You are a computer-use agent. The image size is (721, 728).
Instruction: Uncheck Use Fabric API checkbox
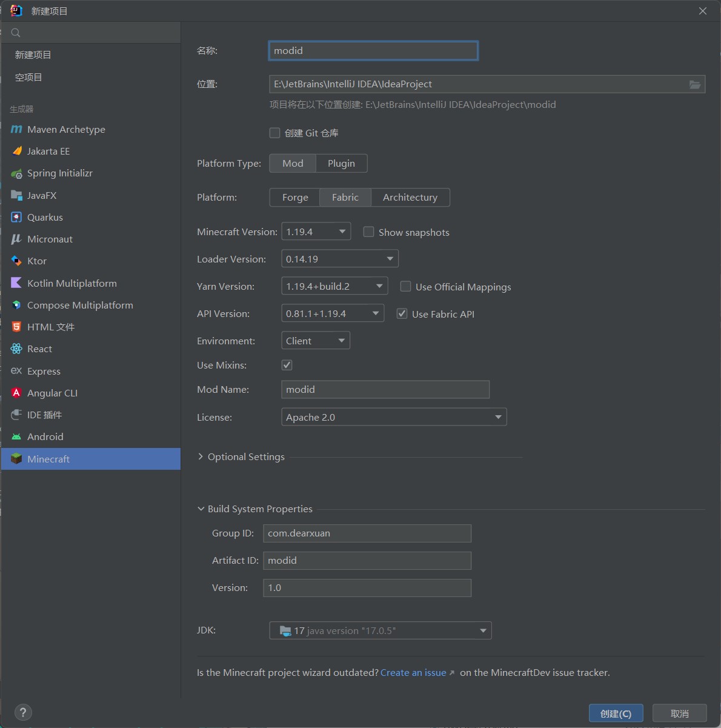tap(402, 313)
